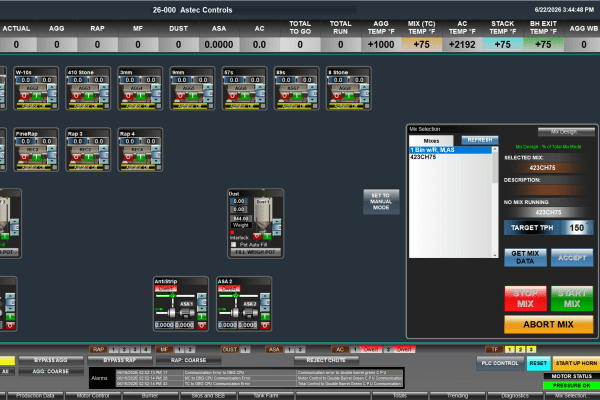Stop the W-10s feeder with red O
The height and width of the screenshot is (400, 600).
tap(24, 96)
